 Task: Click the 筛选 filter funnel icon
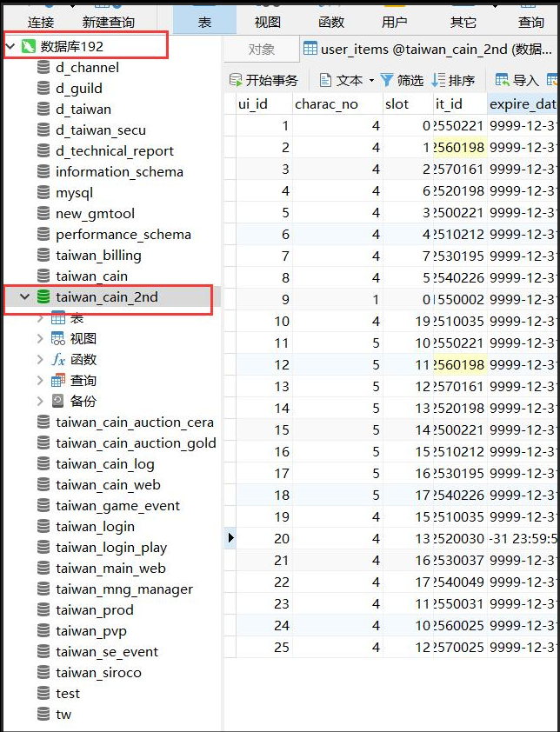[387, 80]
